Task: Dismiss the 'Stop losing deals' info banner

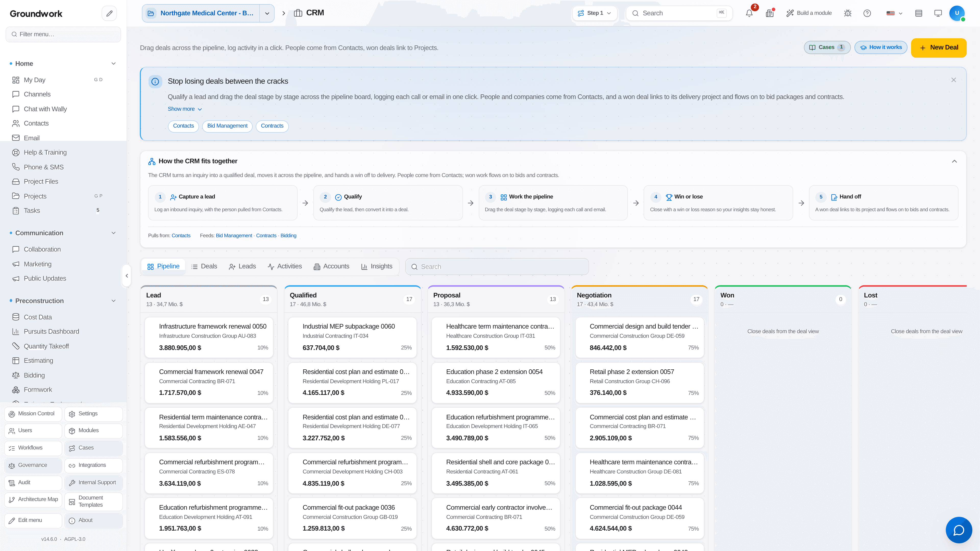Action: (953, 80)
